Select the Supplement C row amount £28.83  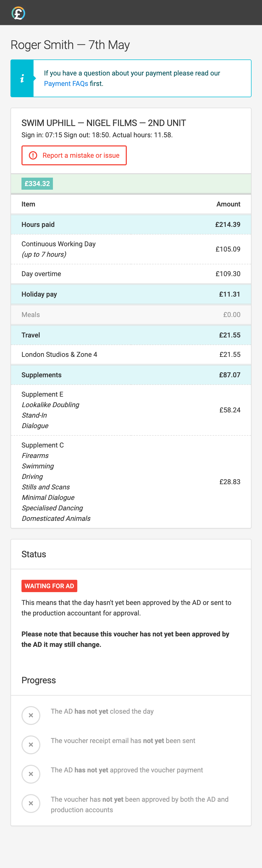[230, 482]
